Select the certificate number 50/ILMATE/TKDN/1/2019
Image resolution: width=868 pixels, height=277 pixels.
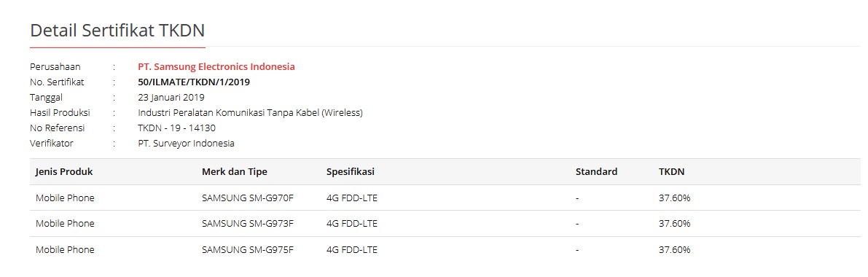click(195, 82)
